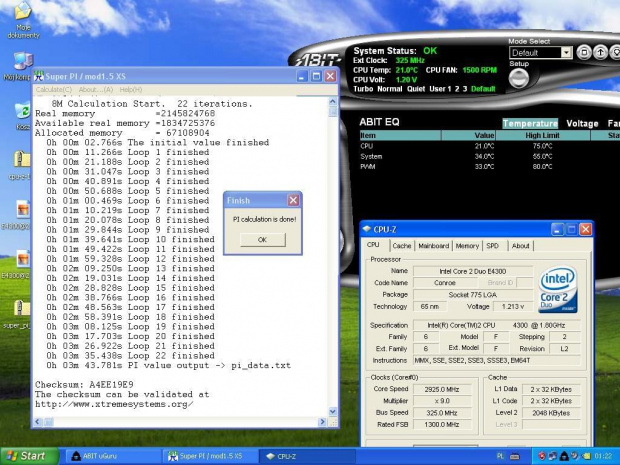This screenshot has height=465, width=620.
Task: Open the About tab in CPU-Z
Action: coord(520,246)
